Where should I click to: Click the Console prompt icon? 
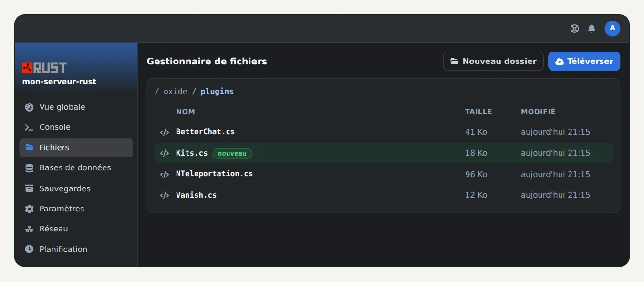coord(29,127)
